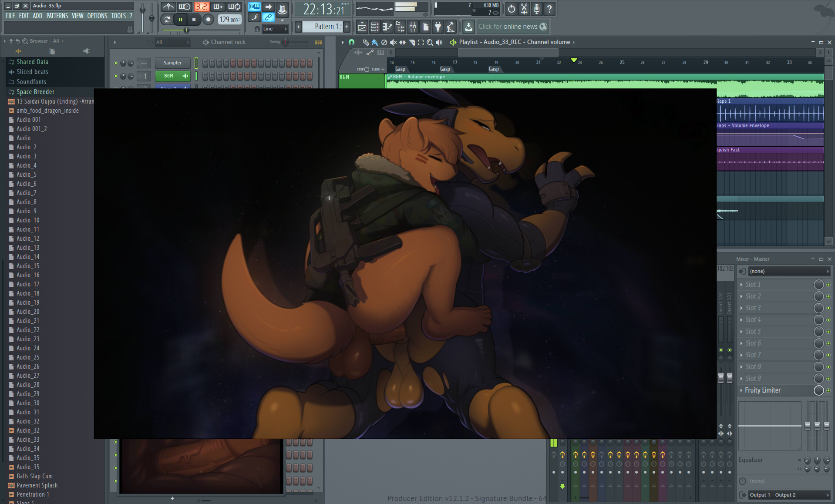The width and height of the screenshot is (835, 504).
Task: Toggle playlist snap magnet icon
Action: [x=352, y=42]
